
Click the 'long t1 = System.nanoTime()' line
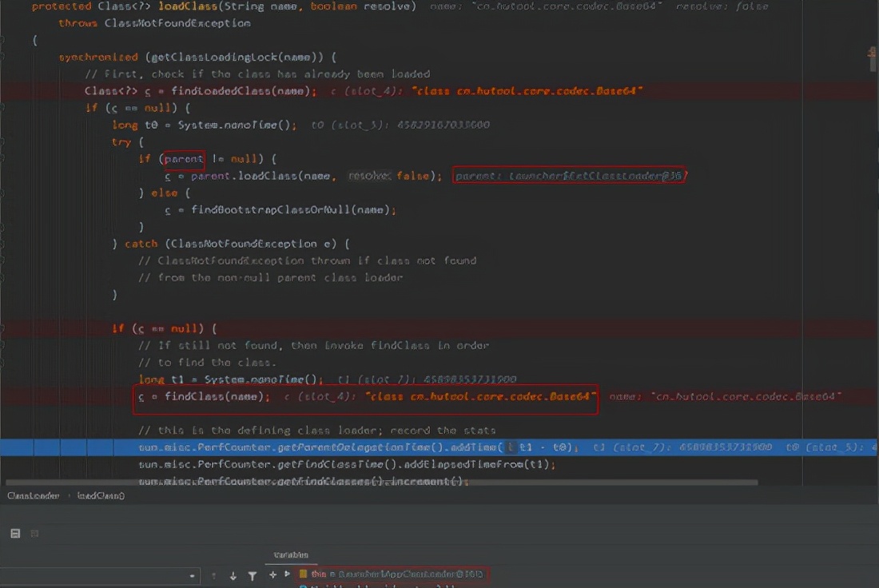[231, 379]
